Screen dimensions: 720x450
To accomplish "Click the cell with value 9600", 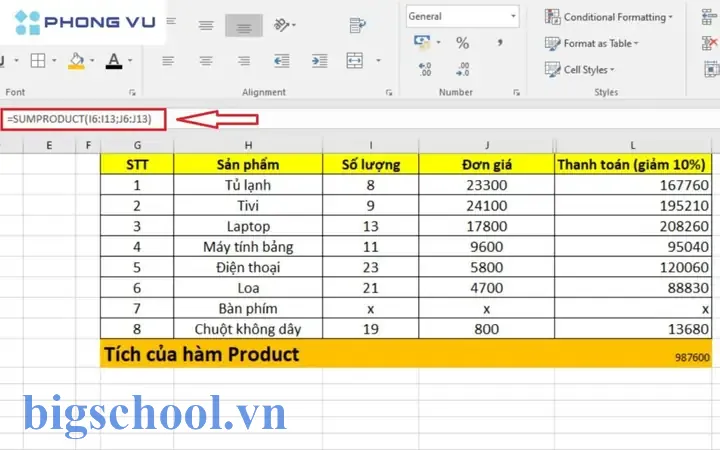I will coord(487,247).
